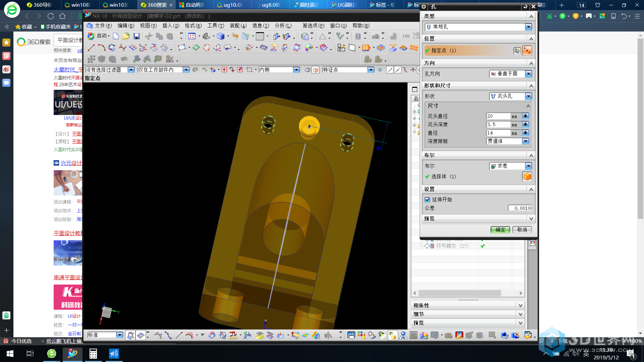Viewport: 644px width, 362px height.
Task: Open the 插入(S) menu
Action: coord(171,26)
